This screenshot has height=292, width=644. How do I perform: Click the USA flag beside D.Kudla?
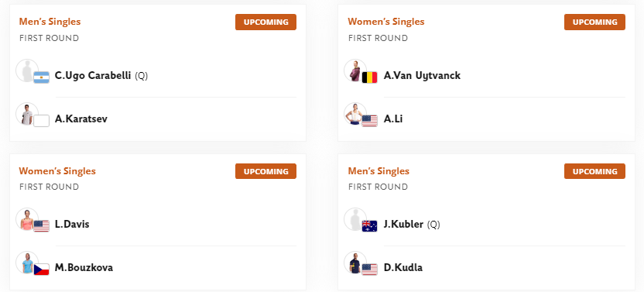tap(370, 270)
